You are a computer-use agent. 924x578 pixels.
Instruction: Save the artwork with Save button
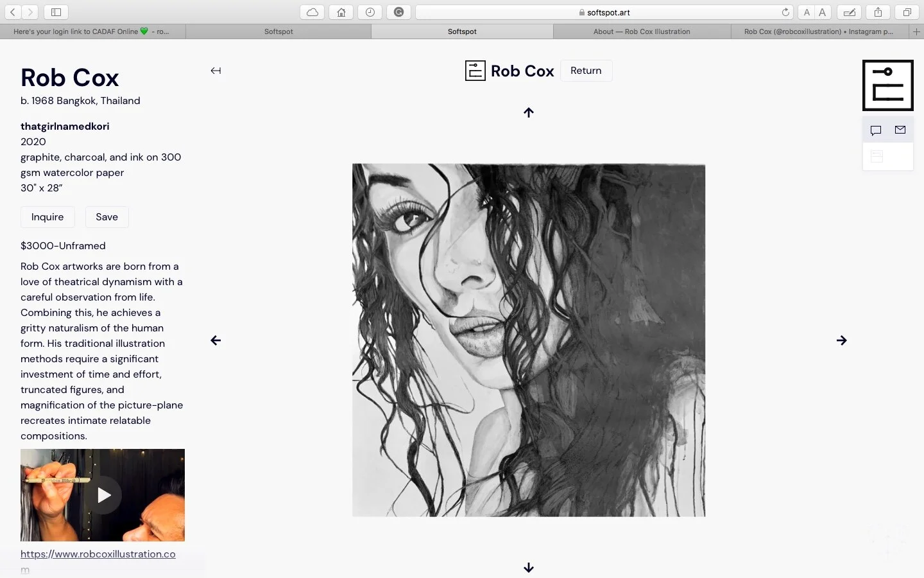[x=107, y=217]
